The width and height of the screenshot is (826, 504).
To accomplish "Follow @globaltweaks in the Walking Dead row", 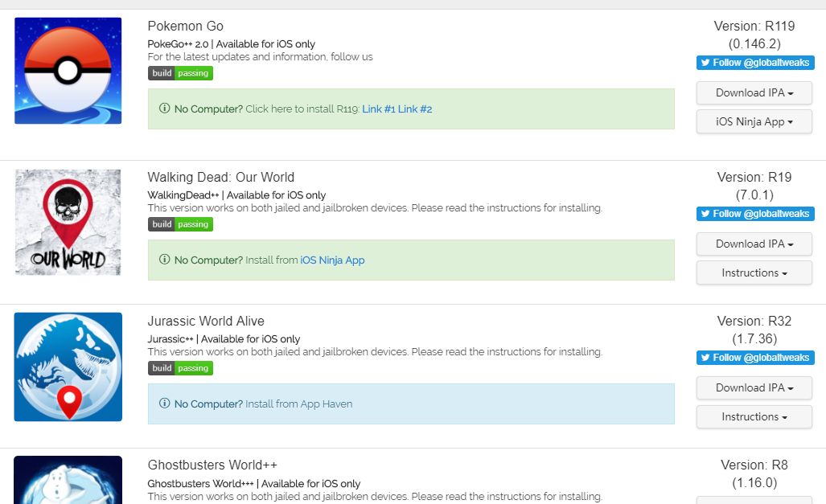I will pos(755,214).
